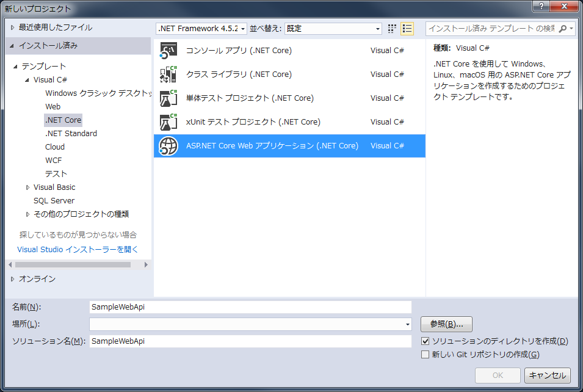This screenshot has width=583, height=392.
Task: Select xUnit テスト プロジェクト template name
Action: coord(253,122)
